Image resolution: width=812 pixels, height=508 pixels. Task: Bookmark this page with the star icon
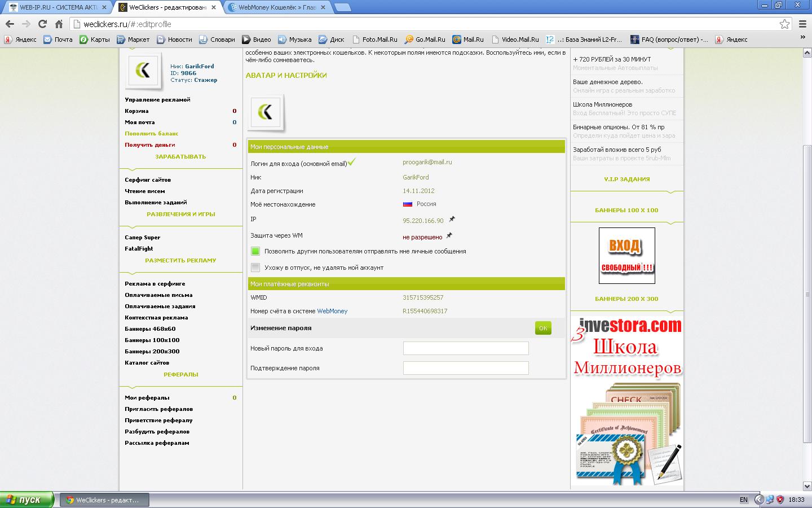pyautogui.click(x=784, y=24)
